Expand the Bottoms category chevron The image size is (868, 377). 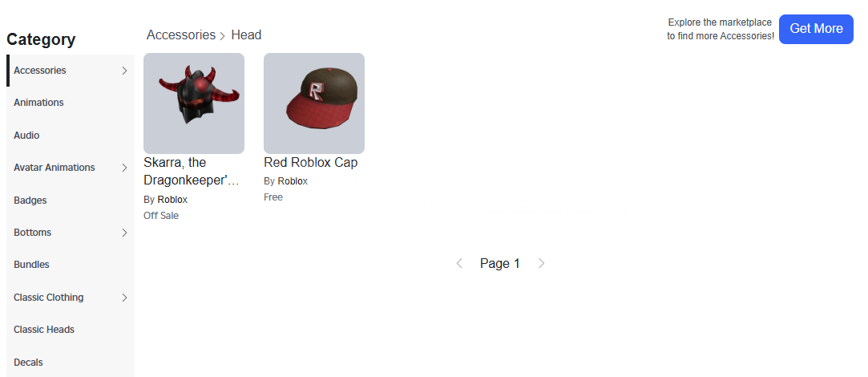point(124,233)
